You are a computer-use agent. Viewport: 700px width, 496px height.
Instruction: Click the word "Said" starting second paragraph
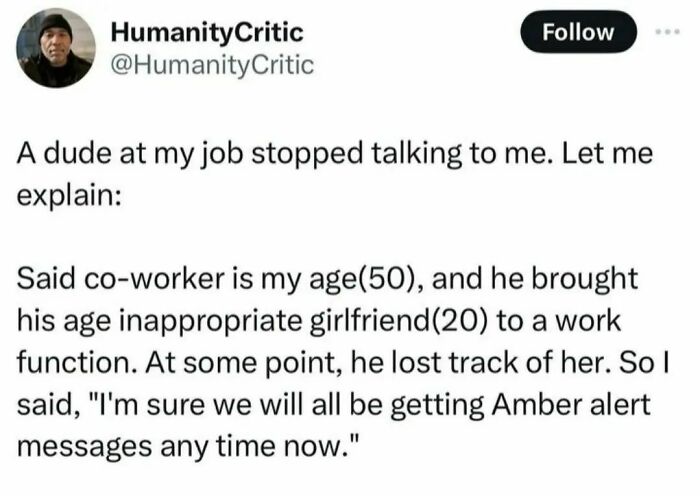coord(43,277)
